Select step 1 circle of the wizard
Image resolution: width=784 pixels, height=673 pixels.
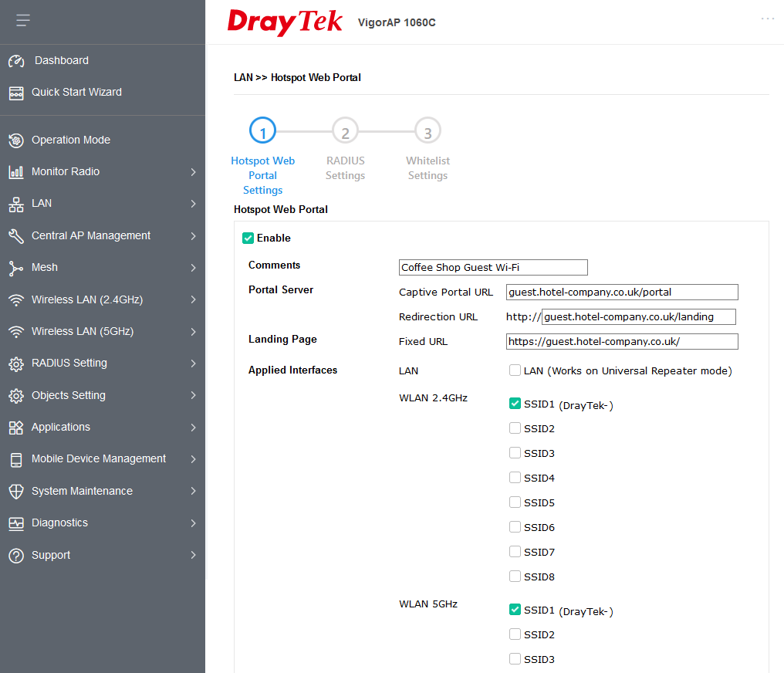[x=262, y=131]
